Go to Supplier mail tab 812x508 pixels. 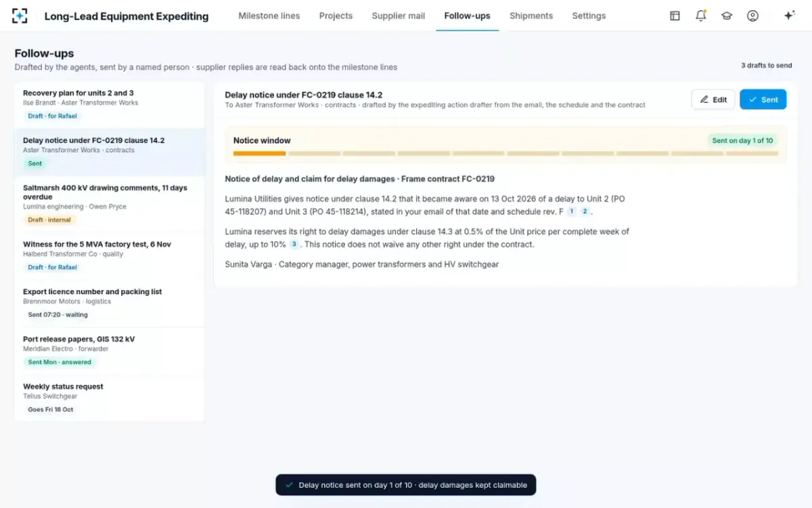coord(399,16)
